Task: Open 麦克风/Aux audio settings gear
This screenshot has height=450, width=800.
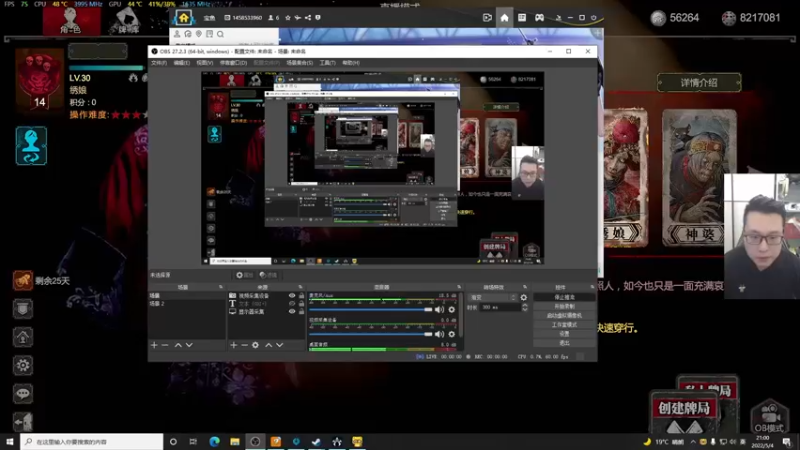Action: point(452,310)
